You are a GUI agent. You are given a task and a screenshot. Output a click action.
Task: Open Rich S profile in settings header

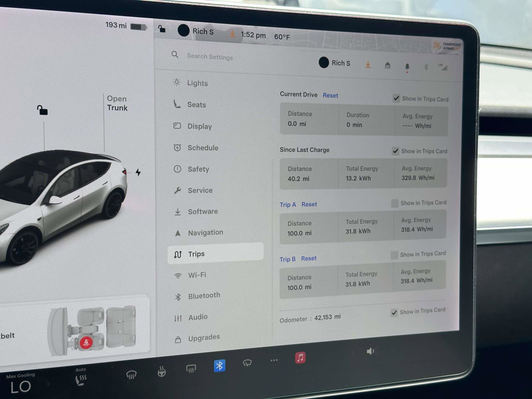coord(334,63)
